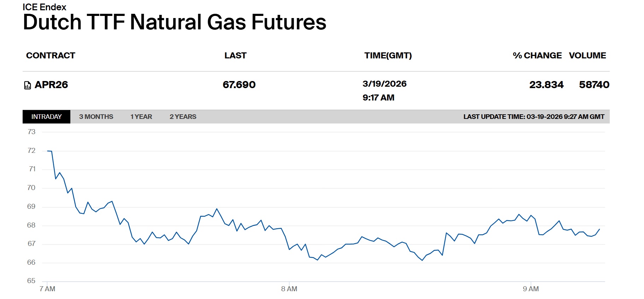Click the CONTRACT column header
The height and width of the screenshot is (299, 644).
tap(51, 56)
